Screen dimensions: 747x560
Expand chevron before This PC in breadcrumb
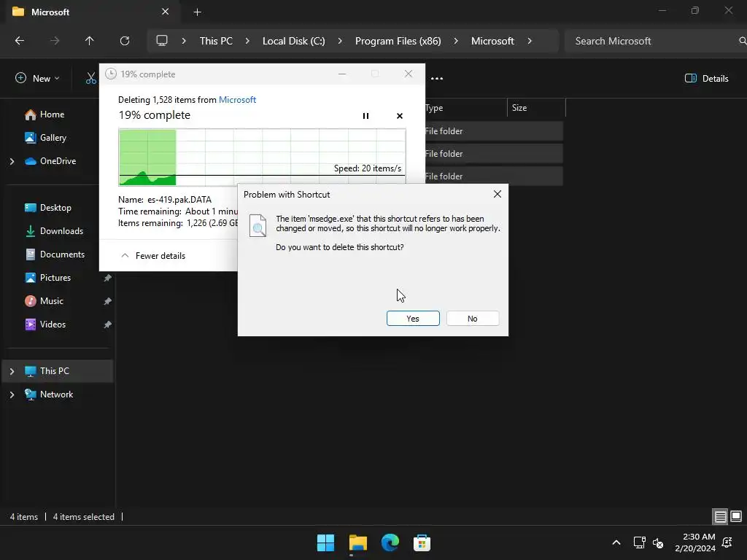point(183,41)
